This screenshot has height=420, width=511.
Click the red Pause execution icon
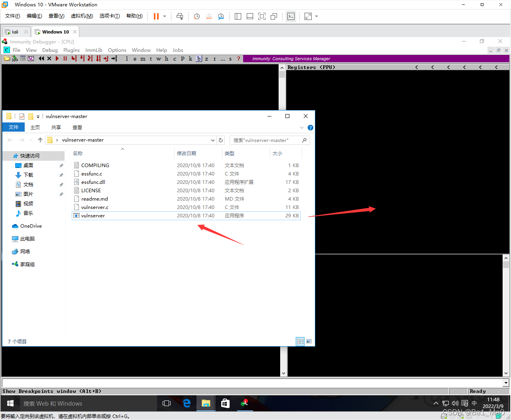click(65, 59)
